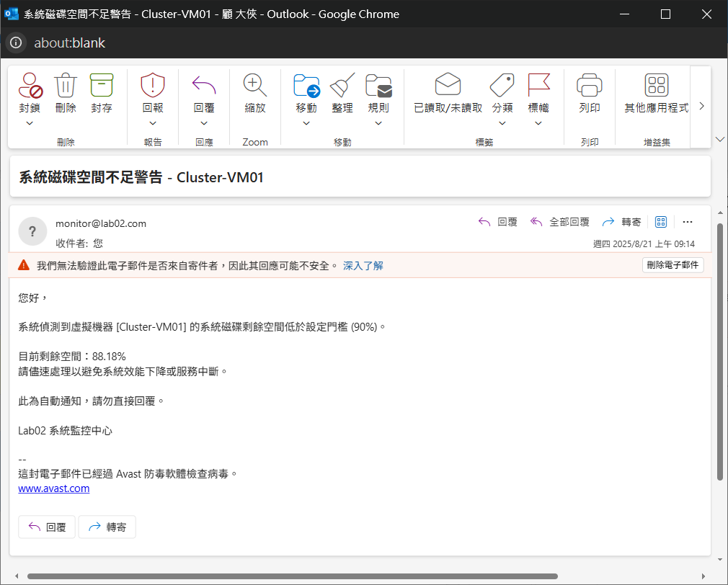
Task: Toggle Read/Unread (已讀取/未讀取) envelope
Action: point(448,86)
